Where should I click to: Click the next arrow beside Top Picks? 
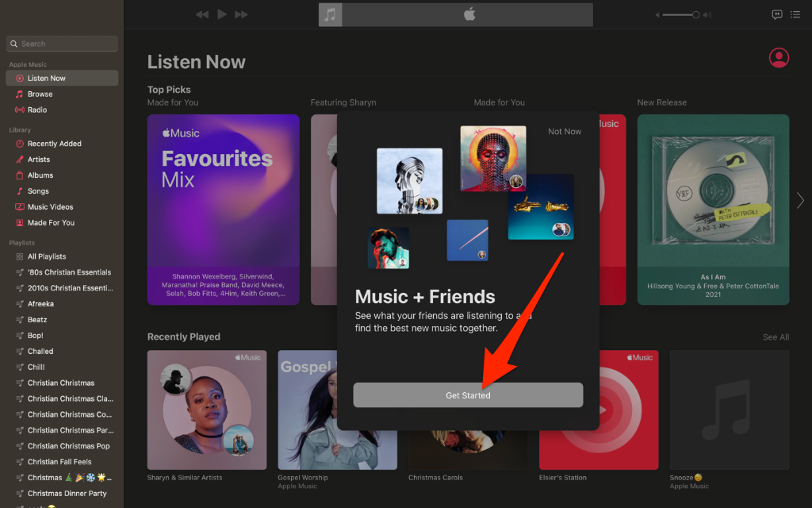tap(800, 200)
